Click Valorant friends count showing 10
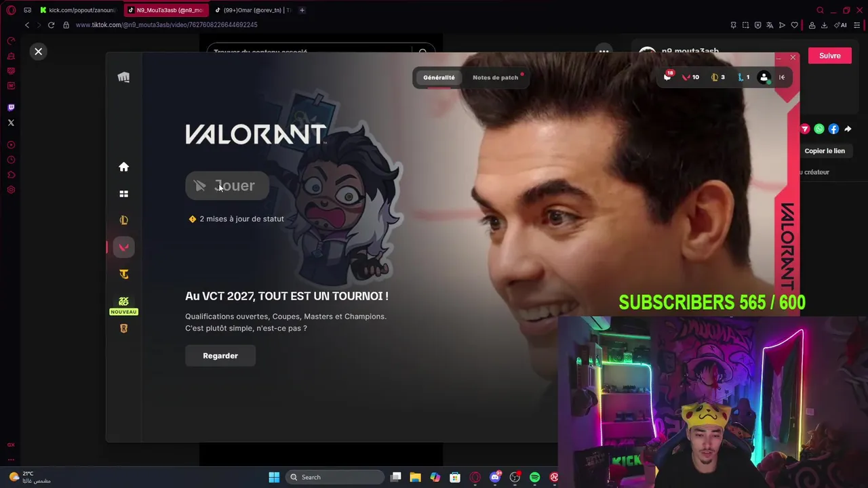Image resolution: width=868 pixels, height=488 pixels. pos(690,77)
